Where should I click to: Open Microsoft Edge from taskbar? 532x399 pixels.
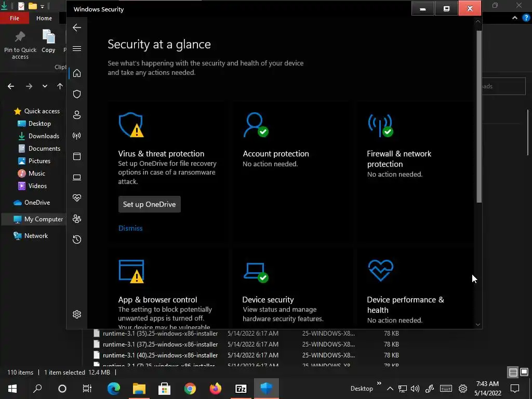(x=114, y=389)
